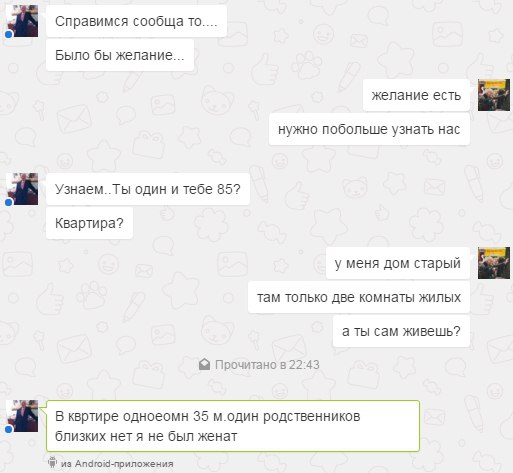Click the opened envelope read-receipt icon

coord(204,364)
